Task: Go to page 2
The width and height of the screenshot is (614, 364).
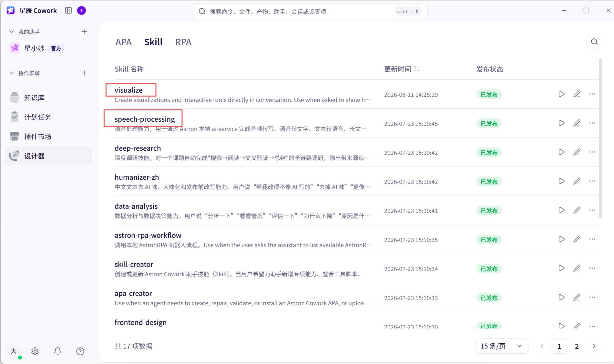Action: 577,346
